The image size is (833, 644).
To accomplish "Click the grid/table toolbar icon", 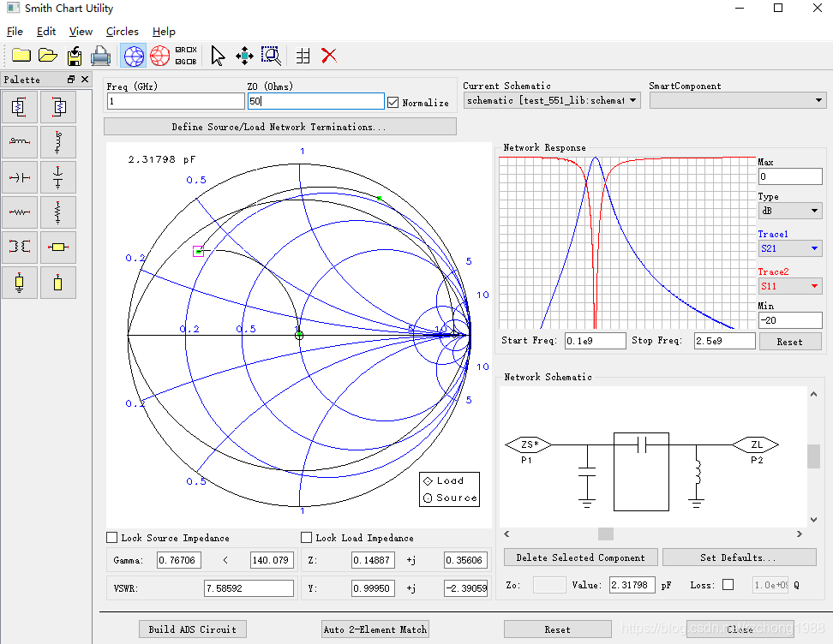I will click(303, 56).
